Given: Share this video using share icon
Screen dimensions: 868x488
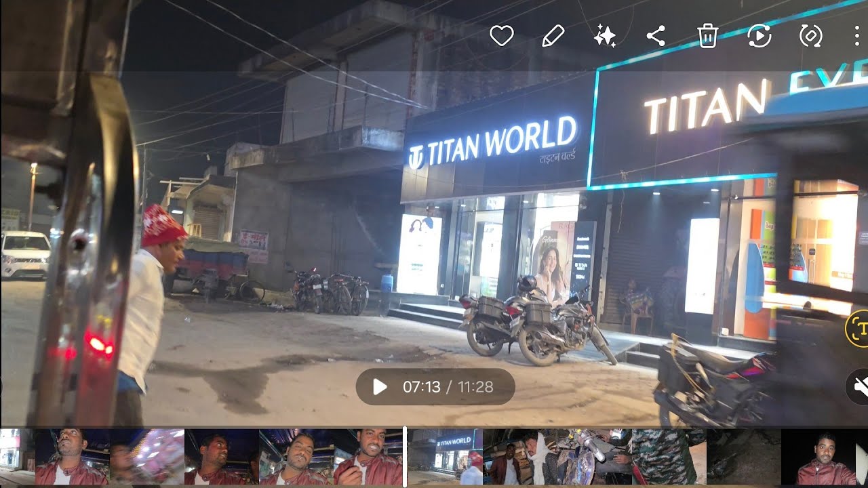Looking at the screenshot, I should point(656,35).
